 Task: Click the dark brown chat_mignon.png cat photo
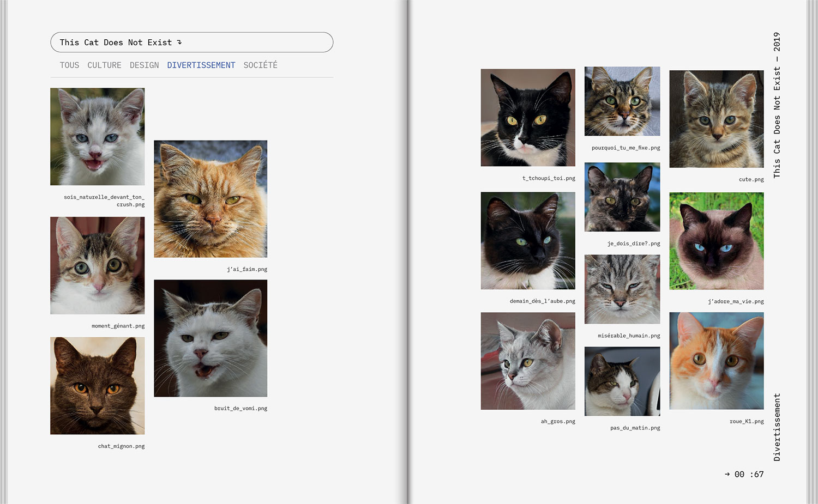click(97, 386)
